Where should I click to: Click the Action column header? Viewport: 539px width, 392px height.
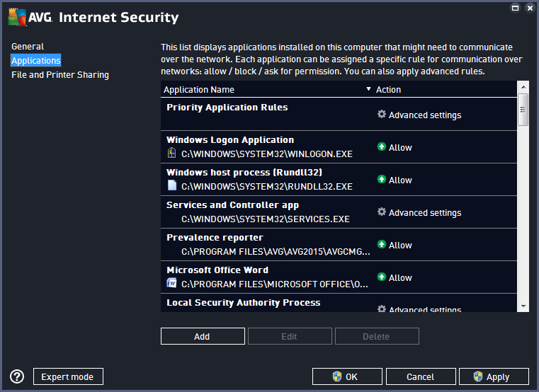click(388, 90)
